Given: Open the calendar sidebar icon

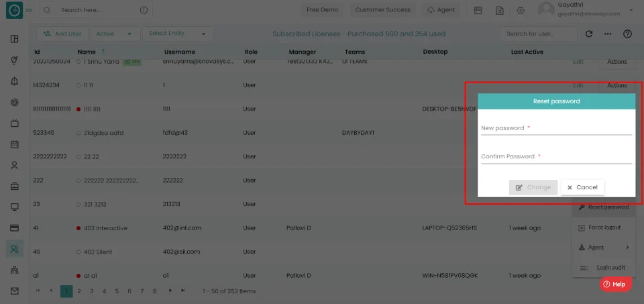Looking at the screenshot, I should coord(14,144).
